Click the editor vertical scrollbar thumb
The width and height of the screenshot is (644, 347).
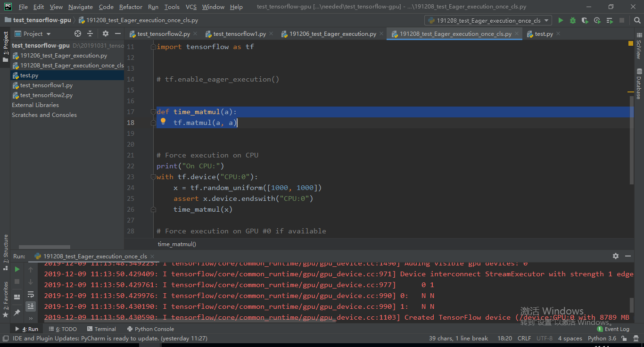click(632, 140)
